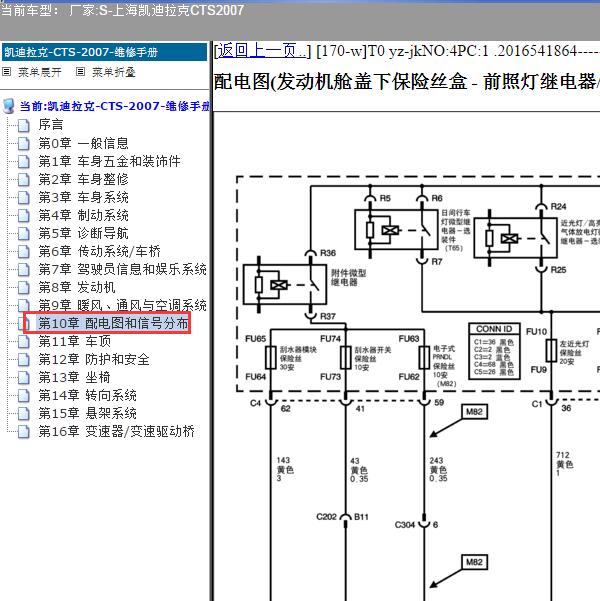Click the page icon beside 第4章
600x601 pixels.
click(x=24, y=215)
